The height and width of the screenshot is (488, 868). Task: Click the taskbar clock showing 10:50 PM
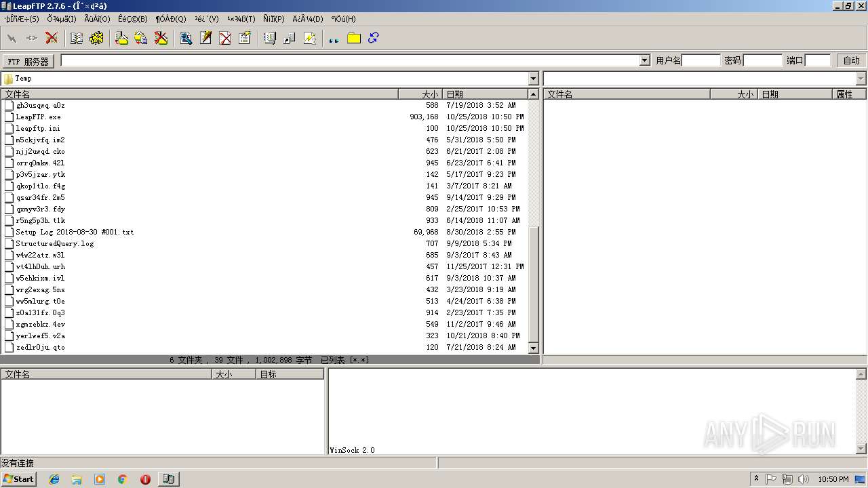pos(833,479)
